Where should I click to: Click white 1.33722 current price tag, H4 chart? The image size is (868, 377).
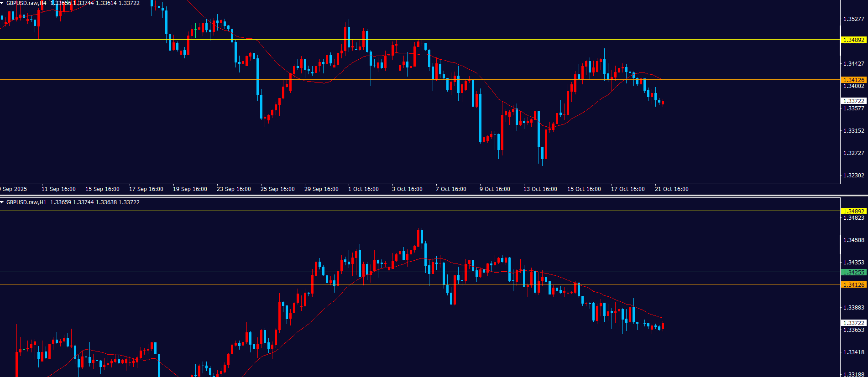click(853, 101)
